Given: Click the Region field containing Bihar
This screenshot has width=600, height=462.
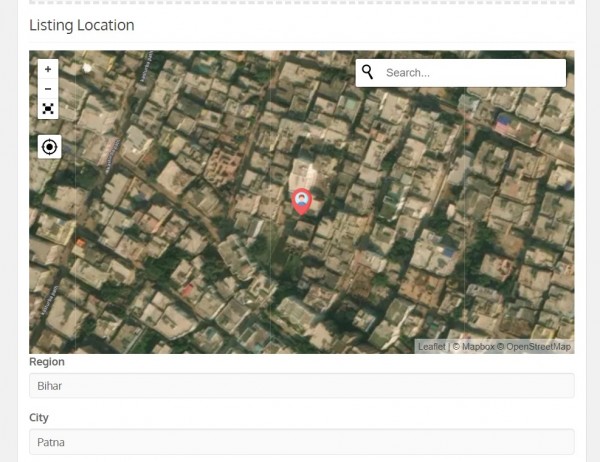Looking at the screenshot, I should tap(301, 385).
